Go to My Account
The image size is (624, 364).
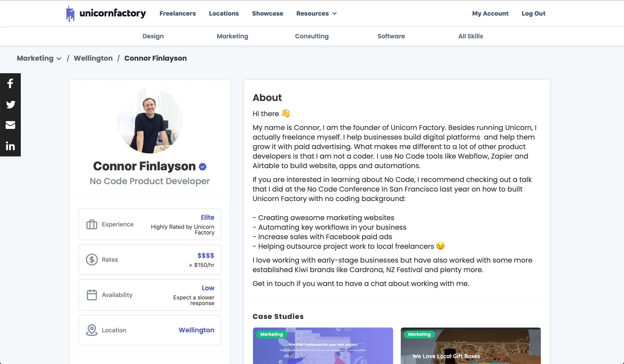click(490, 13)
